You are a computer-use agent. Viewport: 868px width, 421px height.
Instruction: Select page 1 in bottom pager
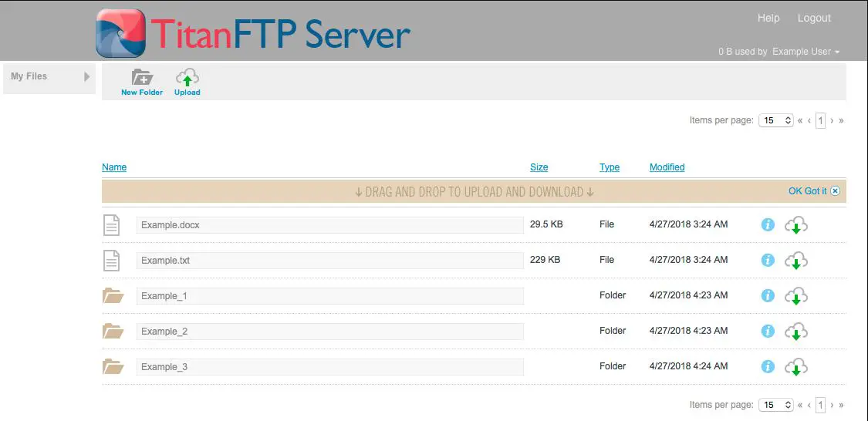coord(820,406)
